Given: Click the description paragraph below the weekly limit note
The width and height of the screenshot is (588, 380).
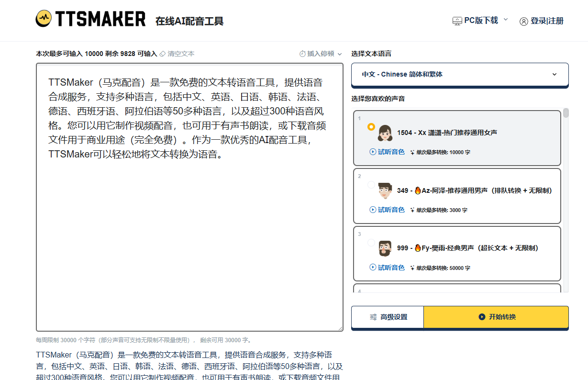Looking at the screenshot, I should pyautogui.click(x=189, y=366).
